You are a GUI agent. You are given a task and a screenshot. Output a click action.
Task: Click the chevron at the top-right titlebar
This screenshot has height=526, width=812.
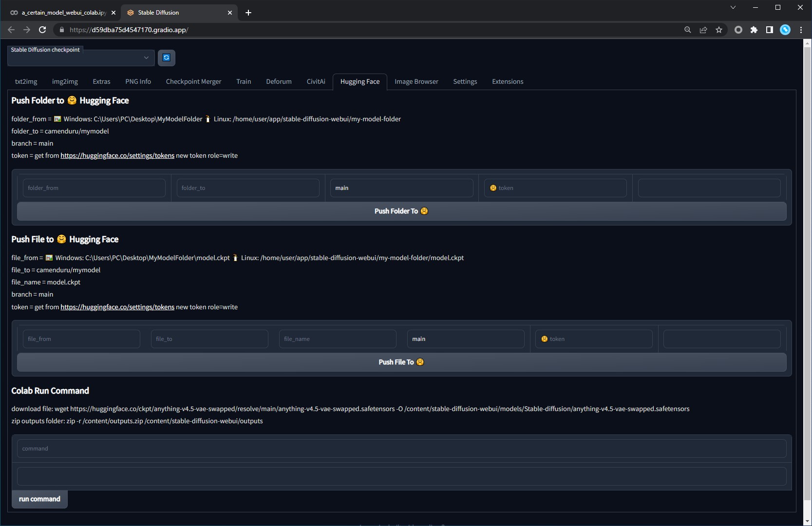point(733,7)
